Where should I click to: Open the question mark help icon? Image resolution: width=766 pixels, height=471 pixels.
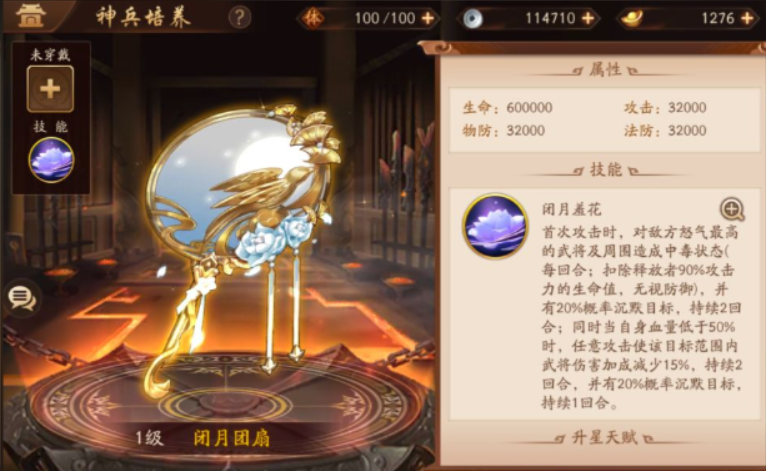239,18
